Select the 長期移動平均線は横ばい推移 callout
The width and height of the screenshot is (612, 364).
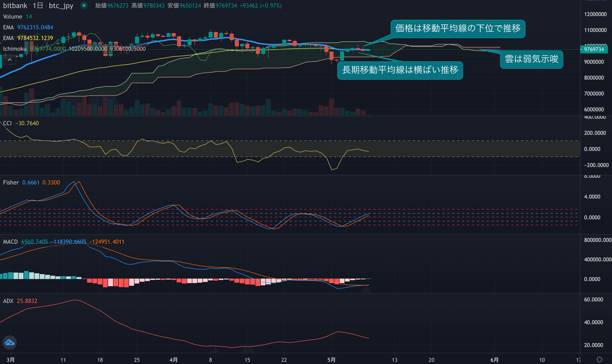pos(400,70)
